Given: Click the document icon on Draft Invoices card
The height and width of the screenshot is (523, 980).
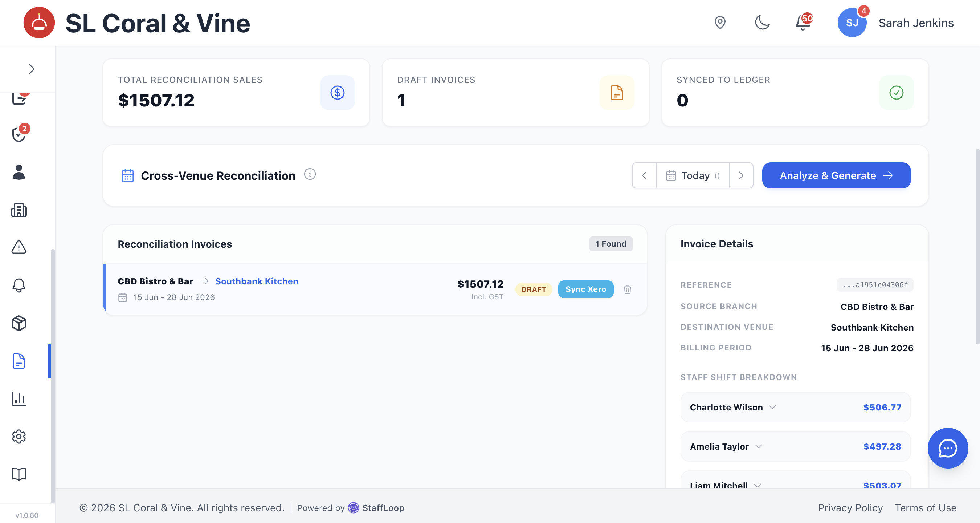Looking at the screenshot, I should click(x=617, y=93).
